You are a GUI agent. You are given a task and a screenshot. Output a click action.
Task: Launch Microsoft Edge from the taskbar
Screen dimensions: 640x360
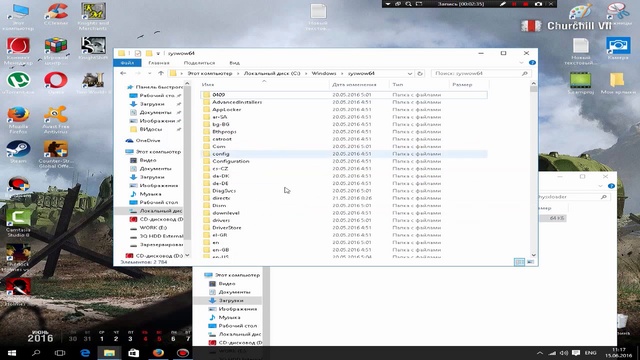pos(85,353)
